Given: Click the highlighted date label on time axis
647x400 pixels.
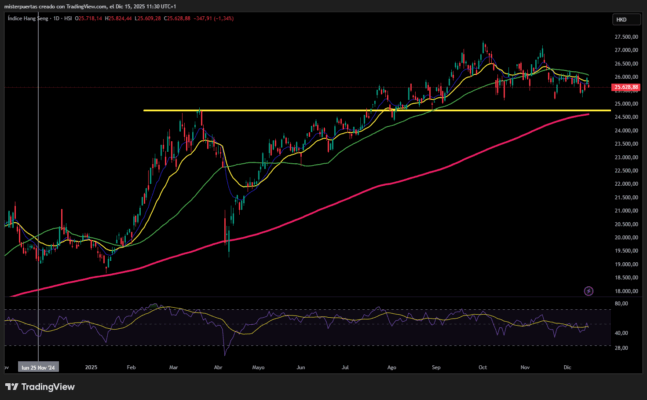Looking at the screenshot, I should click(38, 367).
